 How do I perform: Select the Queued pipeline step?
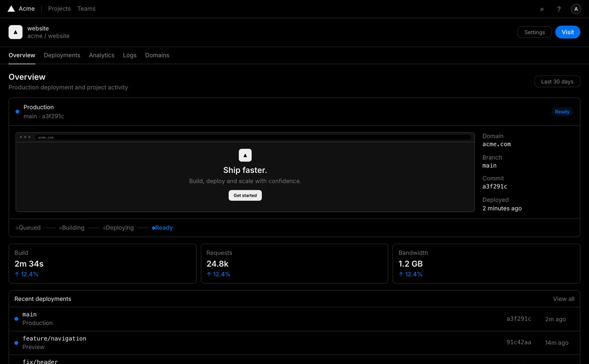click(28, 228)
